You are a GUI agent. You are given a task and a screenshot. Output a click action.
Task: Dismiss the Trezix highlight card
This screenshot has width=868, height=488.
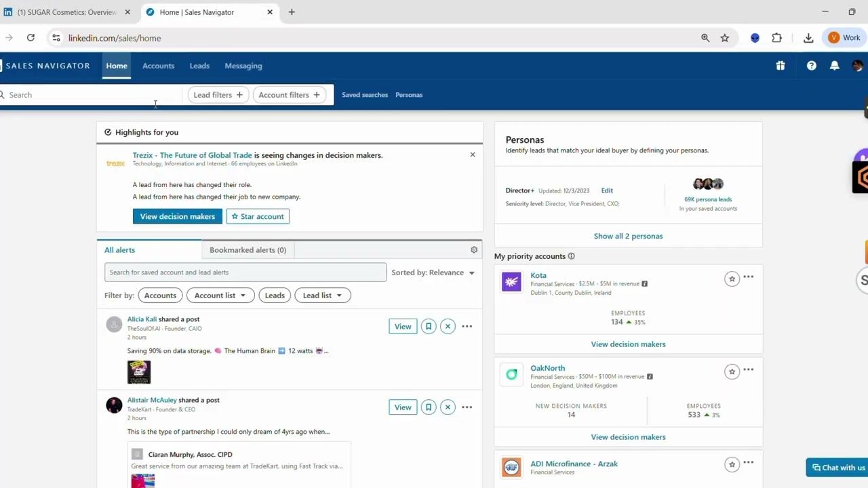(x=473, y=155)
